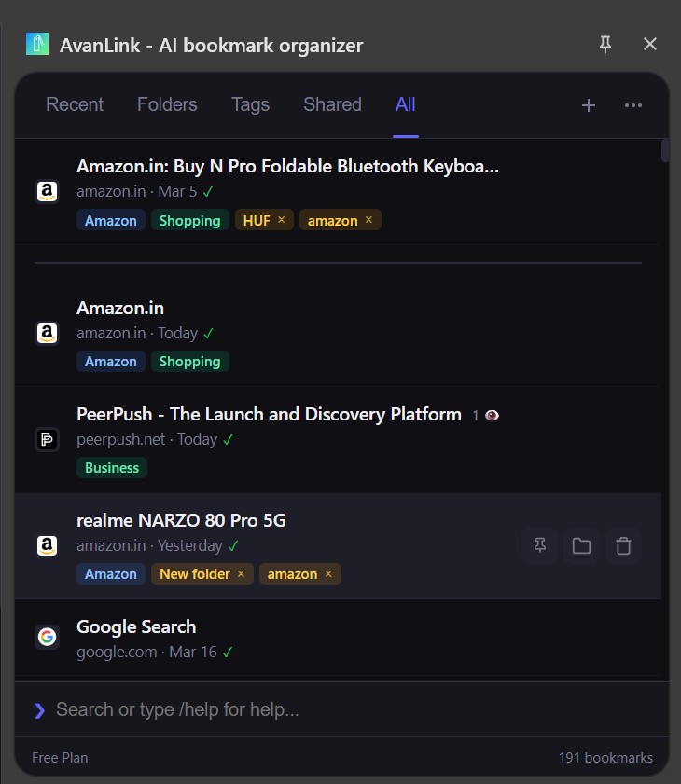This screenshot has height=784, width=681.
Task: Click Amazon favicon of Foldable Keyboard bookmark
Action: (x=47, y=191)
